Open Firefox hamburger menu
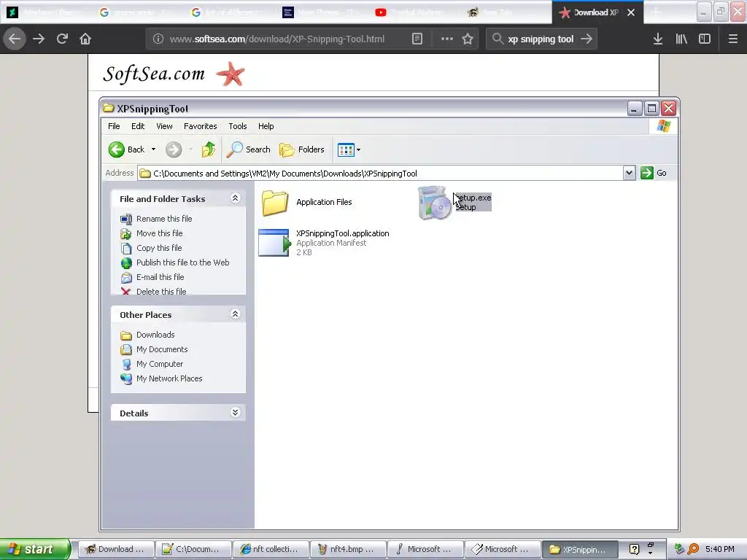The height and width of the screenshot is (560, 747). 733,39
